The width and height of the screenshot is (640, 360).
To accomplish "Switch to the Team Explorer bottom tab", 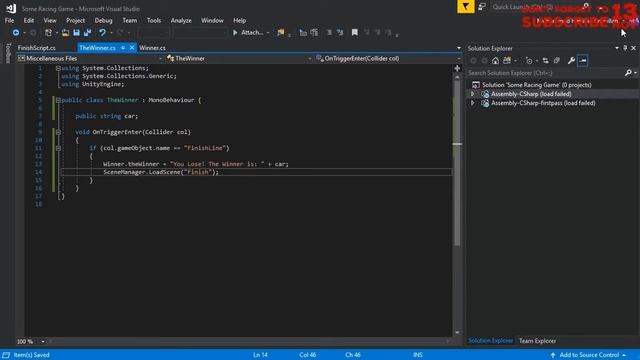I will [537, 341].
